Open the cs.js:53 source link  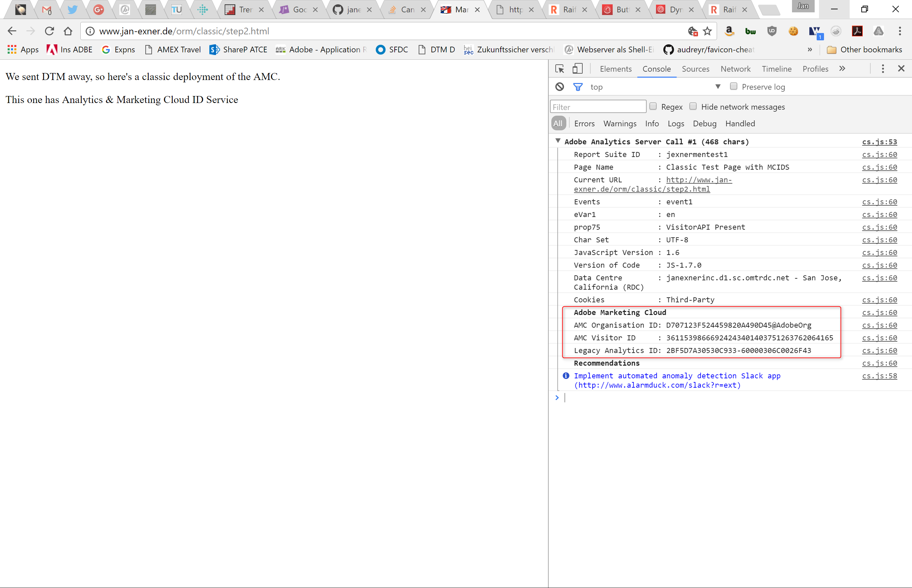[879, 142]
